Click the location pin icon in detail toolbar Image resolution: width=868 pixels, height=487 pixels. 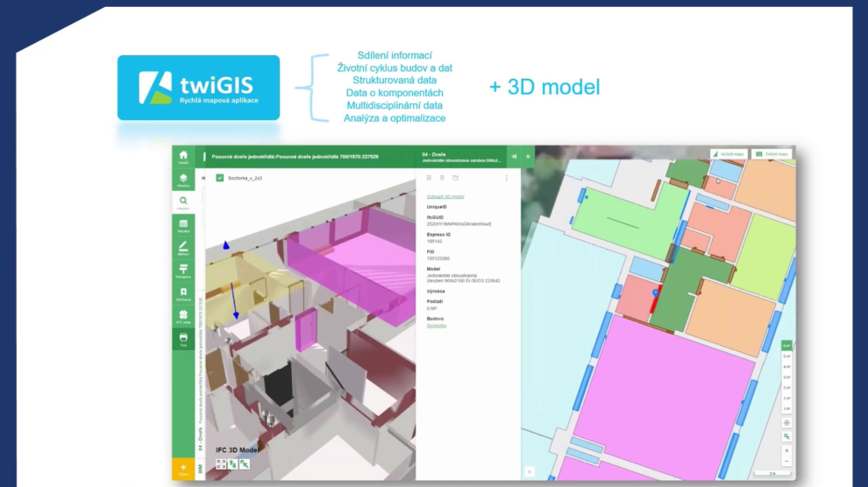(x=442, y=178)
